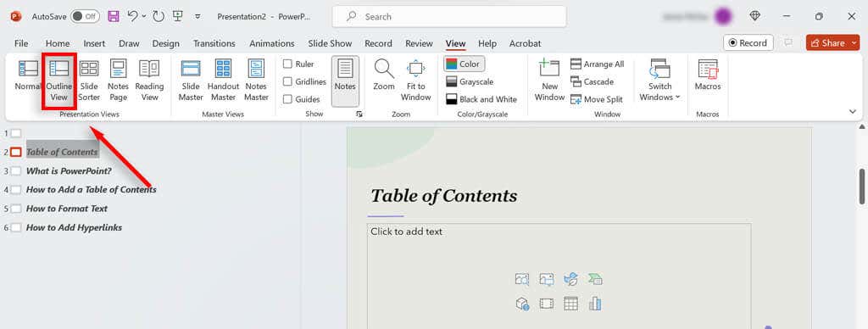Open the Comments pane icon

click(x=788, y=42)
